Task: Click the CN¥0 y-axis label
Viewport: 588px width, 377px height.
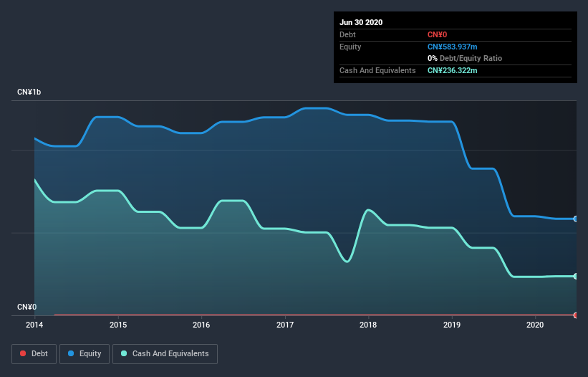Action: pos(27,307)
